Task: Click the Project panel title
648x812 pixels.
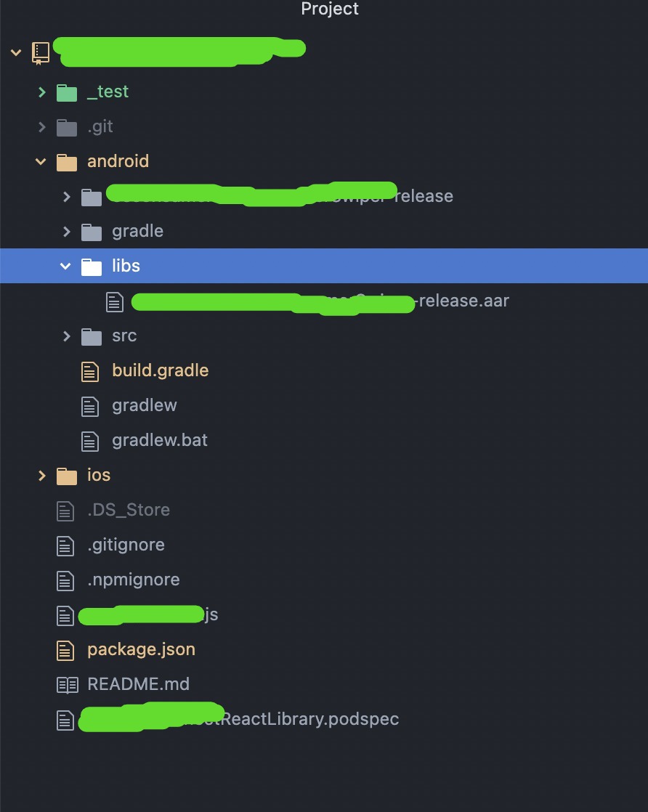Action: [x=330, y=9]
